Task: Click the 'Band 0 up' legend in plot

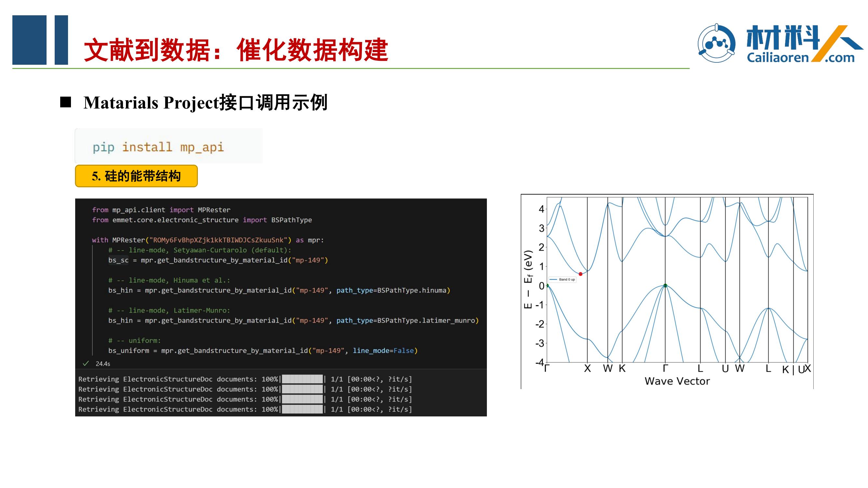Action: [562, 279]
